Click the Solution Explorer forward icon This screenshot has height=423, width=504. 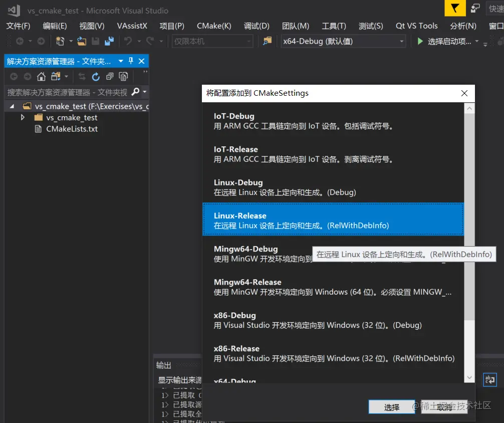point(28,76)
